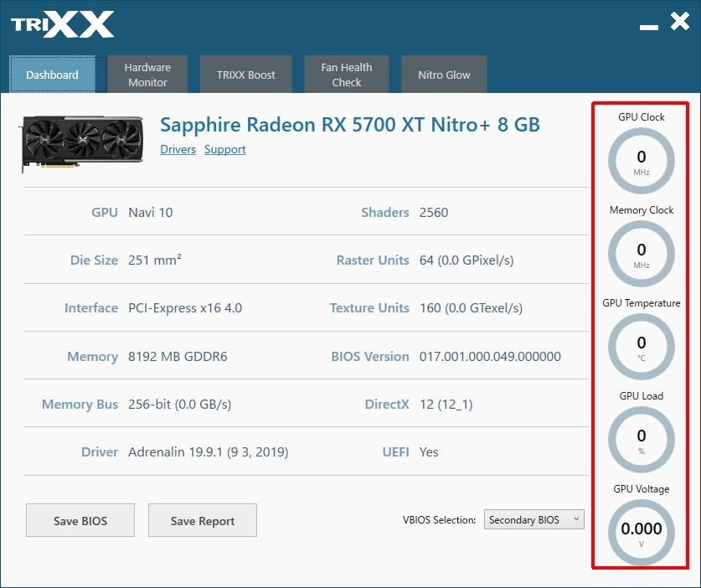Click the GPU Load gauge
This screenshot has width=701, height=588.
(641, 440)
